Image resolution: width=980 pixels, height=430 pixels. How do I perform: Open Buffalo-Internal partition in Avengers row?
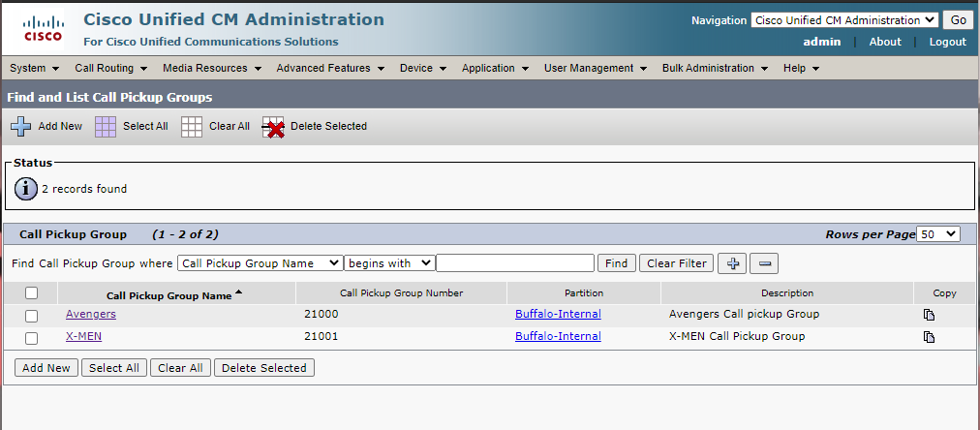[x=558, y=314]
